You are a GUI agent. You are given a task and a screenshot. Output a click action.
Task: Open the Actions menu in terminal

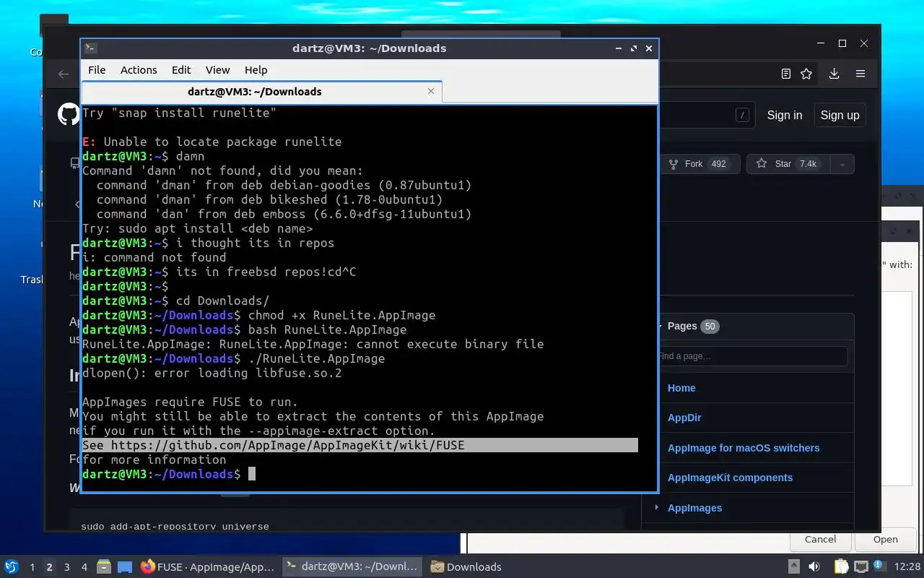[x=139, y=70]
